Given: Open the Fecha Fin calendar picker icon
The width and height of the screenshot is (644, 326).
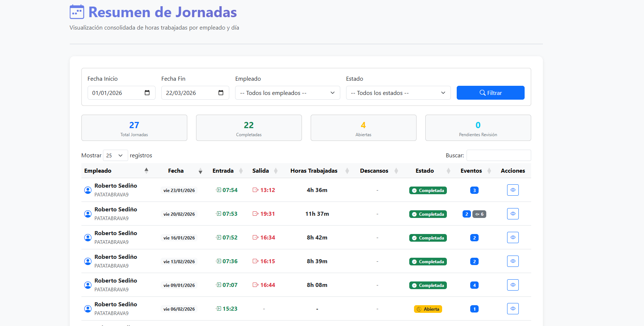Looking at the screenshot, I should pos(221,93).
